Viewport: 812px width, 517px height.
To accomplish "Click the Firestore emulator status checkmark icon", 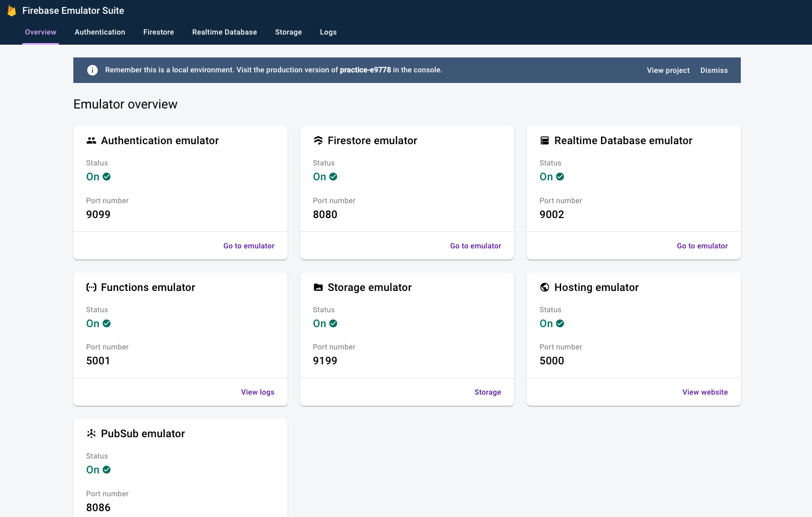I will 333,177.
